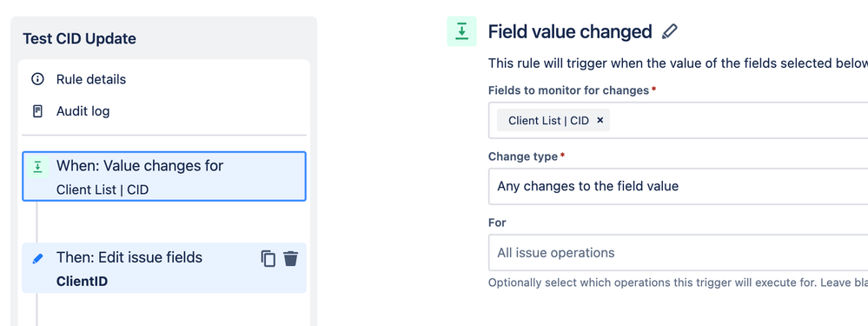The height and width of the screenshot is (326, 868).
Task: Delete the Edit issue fields action
Action: (290, 258)
